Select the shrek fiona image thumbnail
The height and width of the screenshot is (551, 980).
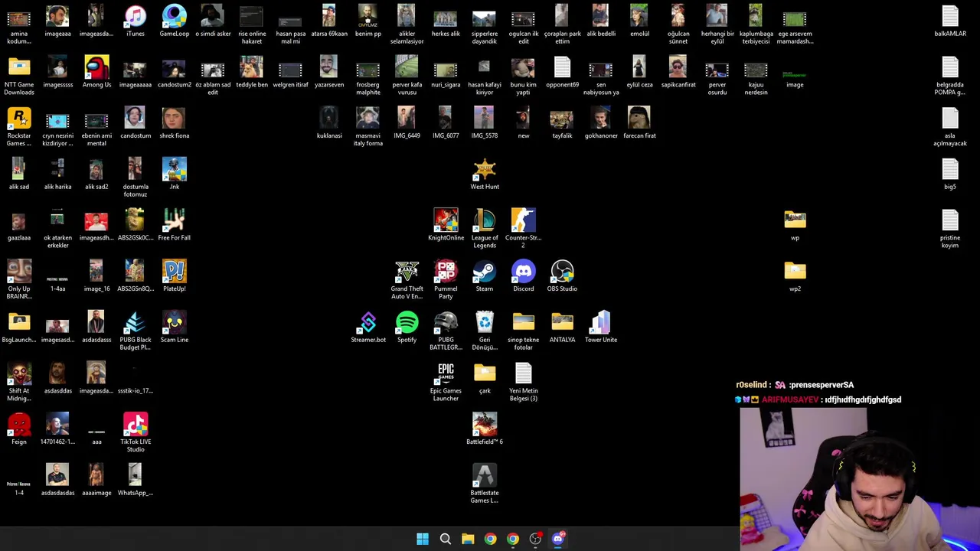click(x=174, y=124)
